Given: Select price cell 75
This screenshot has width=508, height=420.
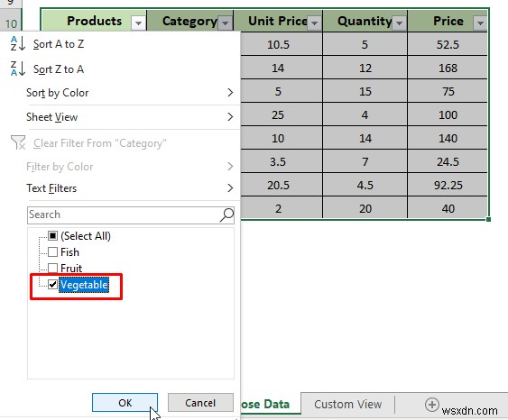Looking at the screenshot, I should (x=448, y=91).
